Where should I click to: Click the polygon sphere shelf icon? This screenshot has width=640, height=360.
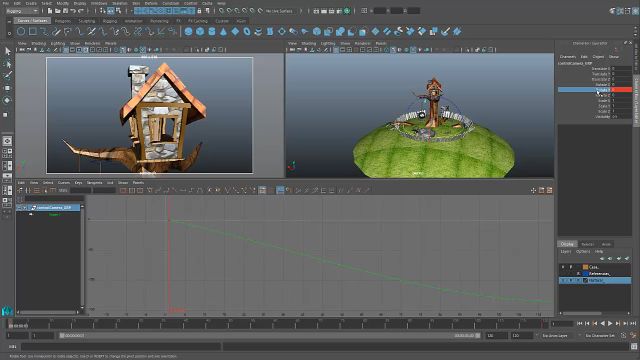[x=188, y=31]
